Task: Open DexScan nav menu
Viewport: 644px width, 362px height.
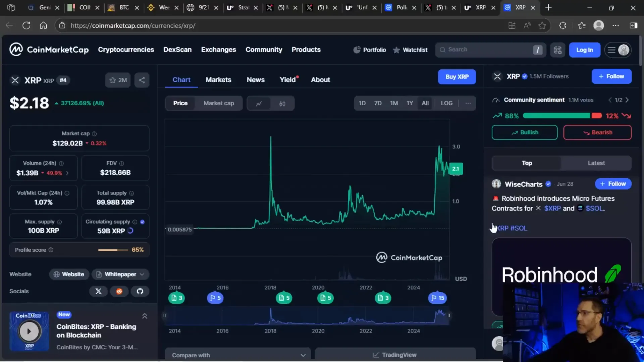Action: (x=177, y=50)
